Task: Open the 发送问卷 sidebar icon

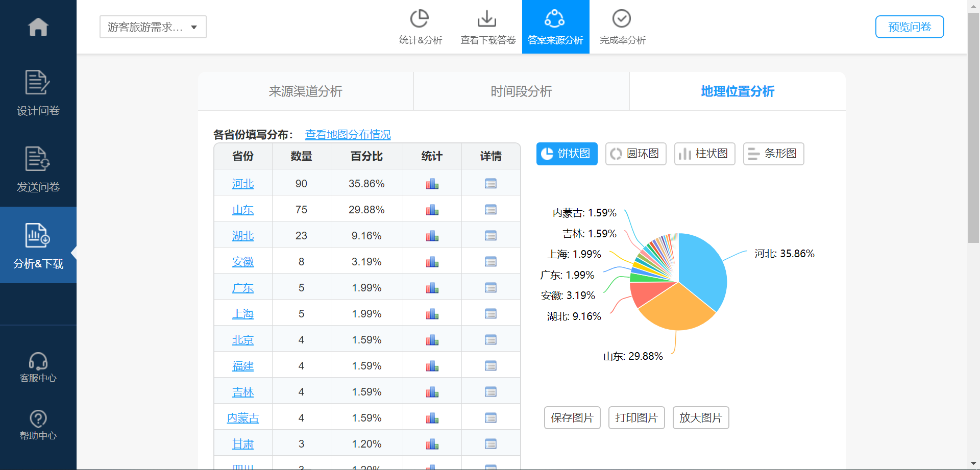Action: tap(38, 159)
